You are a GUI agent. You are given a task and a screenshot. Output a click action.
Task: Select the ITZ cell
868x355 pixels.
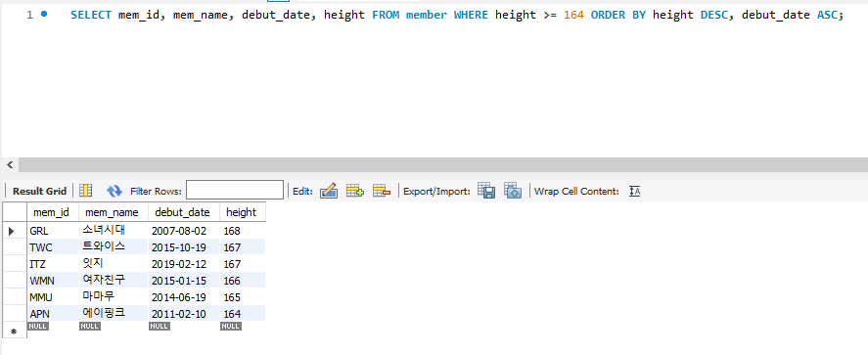click(x=53, y=264)
